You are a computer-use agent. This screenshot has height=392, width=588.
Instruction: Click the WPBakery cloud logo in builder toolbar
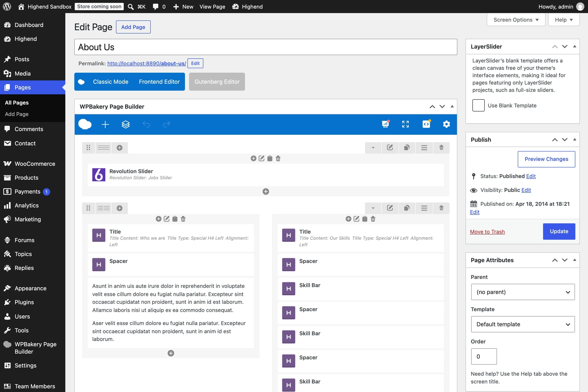[x=85, y=124]
